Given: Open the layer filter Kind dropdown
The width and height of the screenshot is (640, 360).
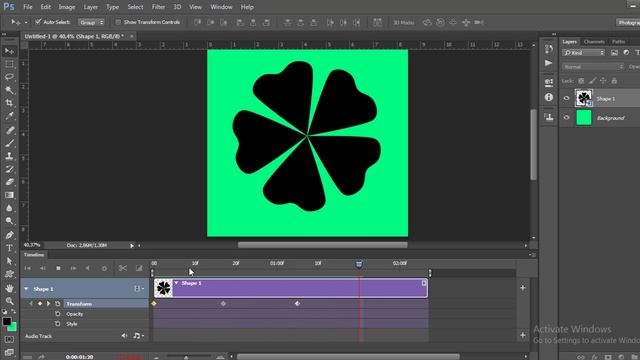Looking at the screenshot, I should [583, 53].
